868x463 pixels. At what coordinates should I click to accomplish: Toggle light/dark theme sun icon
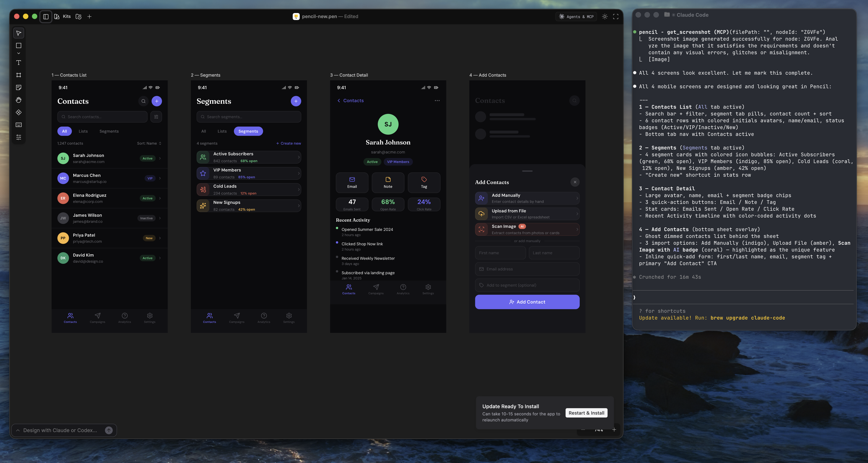605,17
